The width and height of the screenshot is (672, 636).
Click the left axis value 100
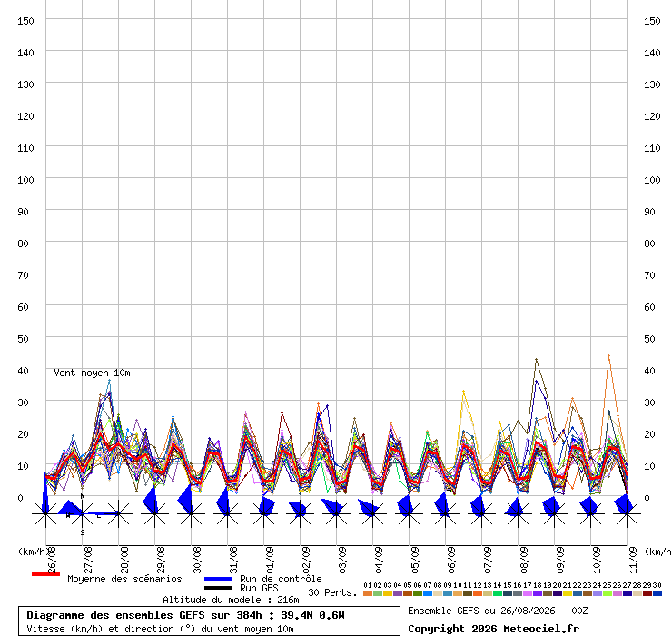(25, 180)
